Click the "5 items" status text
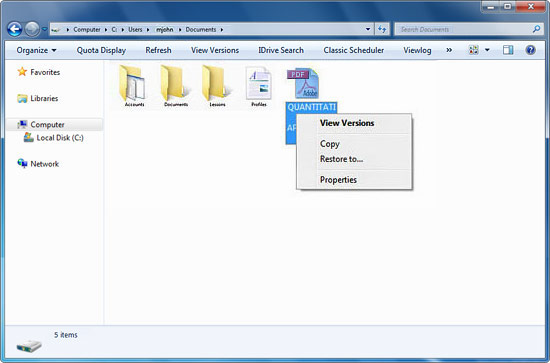Viewport: 550px width, 363px height. pyautogui.click(x=66, y=335)
